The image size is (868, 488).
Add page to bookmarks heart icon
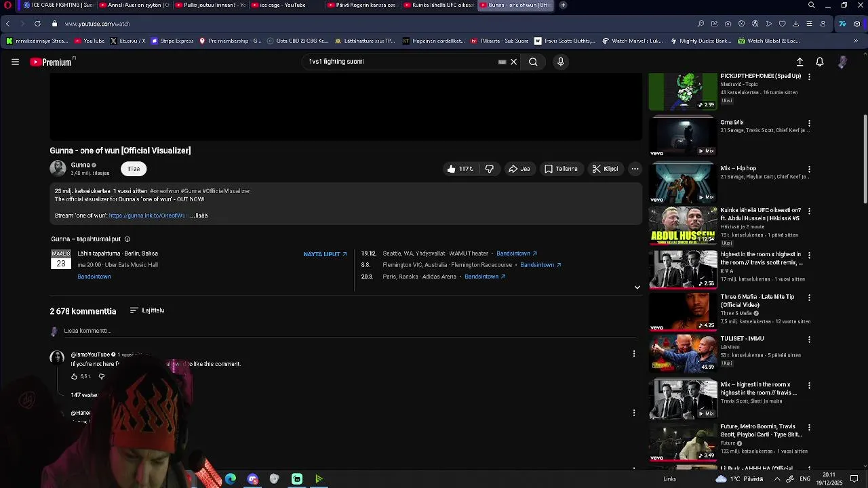(782, 24)
